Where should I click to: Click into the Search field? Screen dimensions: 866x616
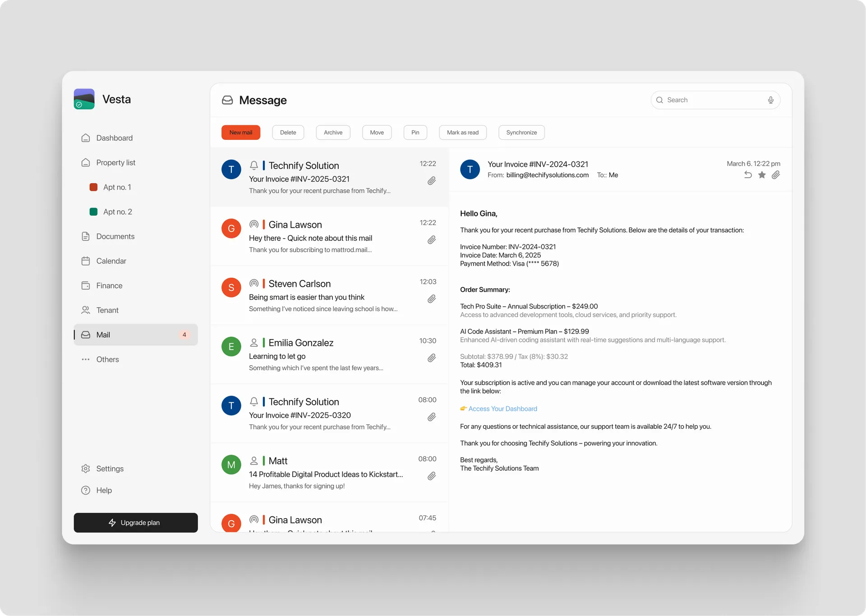pyautogui.click(x=715, y=100)
